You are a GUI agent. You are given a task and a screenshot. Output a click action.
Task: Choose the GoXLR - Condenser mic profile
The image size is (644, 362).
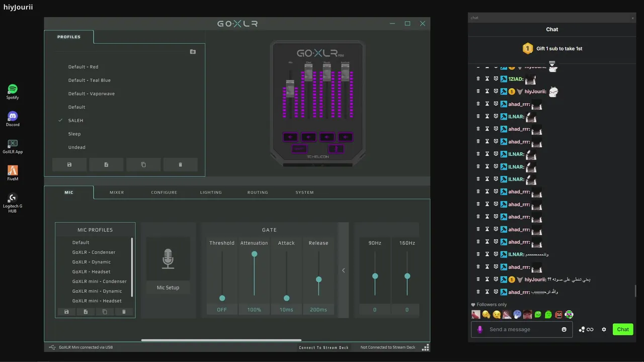[x=94, y=252]
